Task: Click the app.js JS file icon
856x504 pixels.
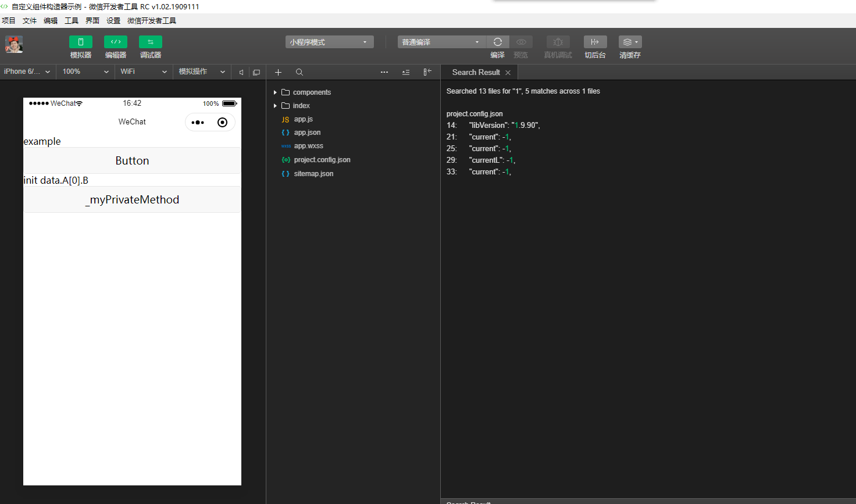Action: 286,119
